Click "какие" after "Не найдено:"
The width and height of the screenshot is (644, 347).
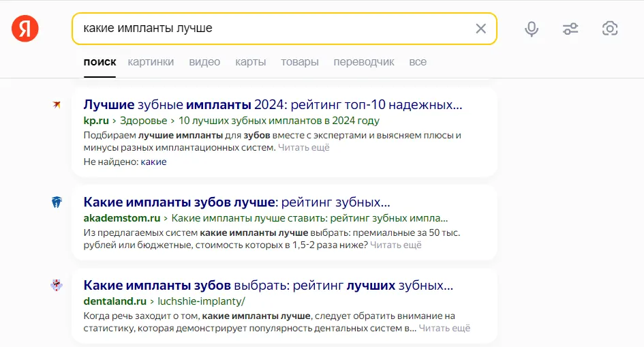tap(153, 162)
